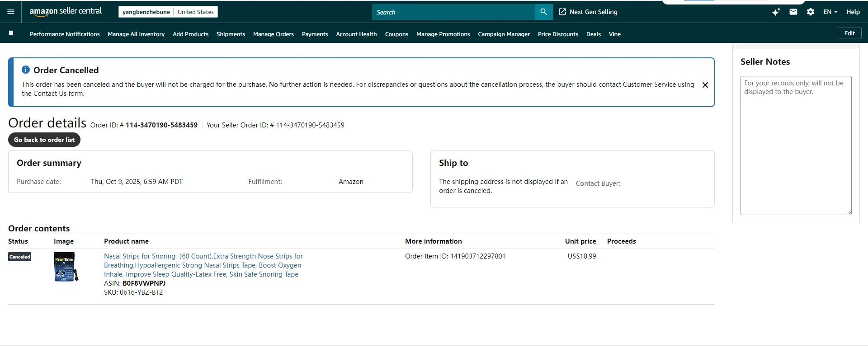The height and width of the screenshot is (348, 868).
Task: Open the Add Products page
Action: (190, 34)
